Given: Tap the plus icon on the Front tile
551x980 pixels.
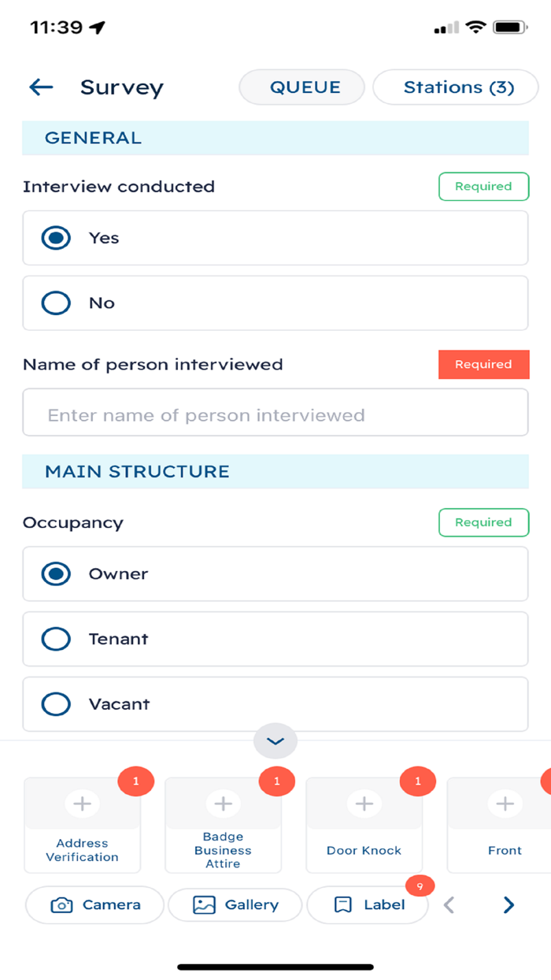Looking at the screenshot, I should click(505, 804).
